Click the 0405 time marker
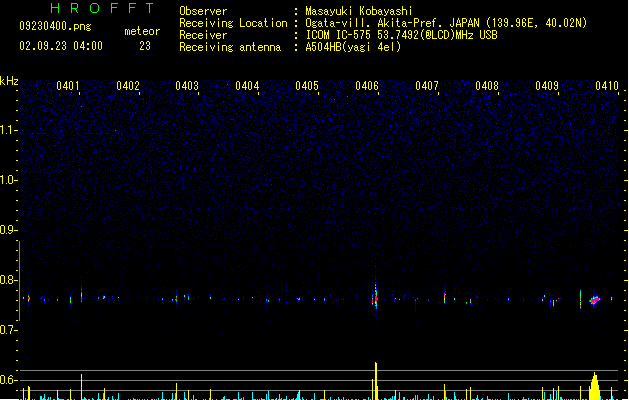 pos(307,86)
